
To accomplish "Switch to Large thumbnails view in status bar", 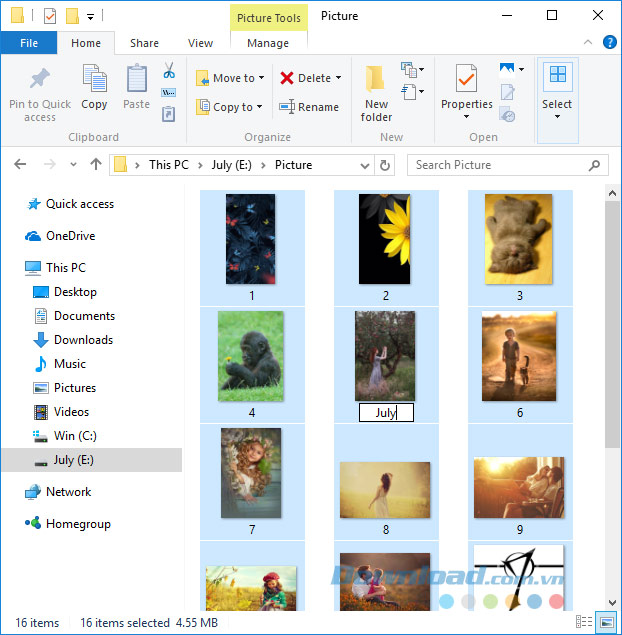I will click(607, 622).
